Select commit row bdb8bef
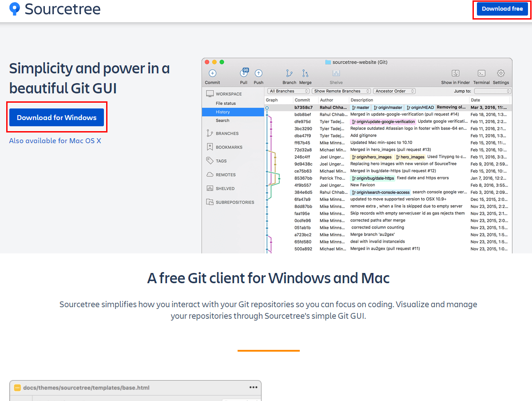The image size is (532, 401). [388, 114]
